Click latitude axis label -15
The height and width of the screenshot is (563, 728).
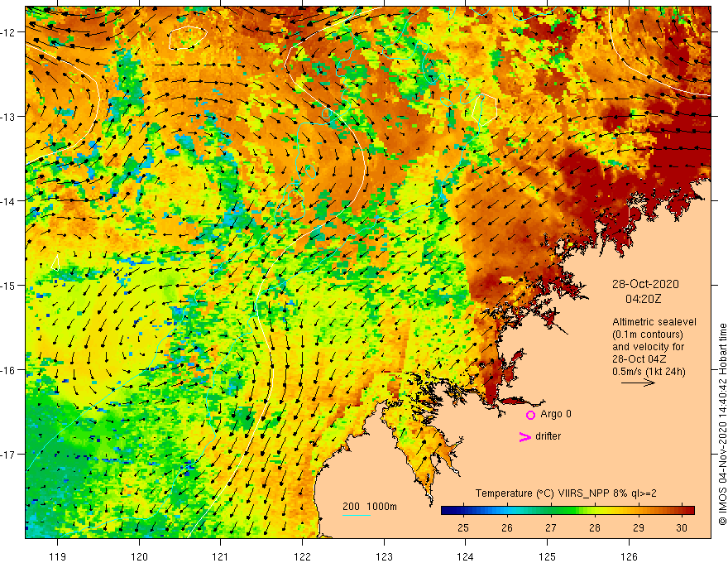point(9,285)
